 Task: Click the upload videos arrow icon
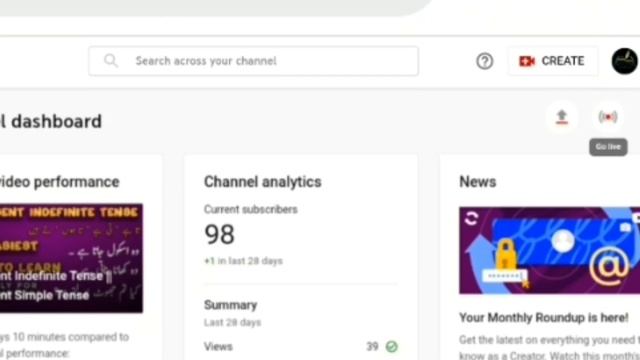(x=562, y=117)
